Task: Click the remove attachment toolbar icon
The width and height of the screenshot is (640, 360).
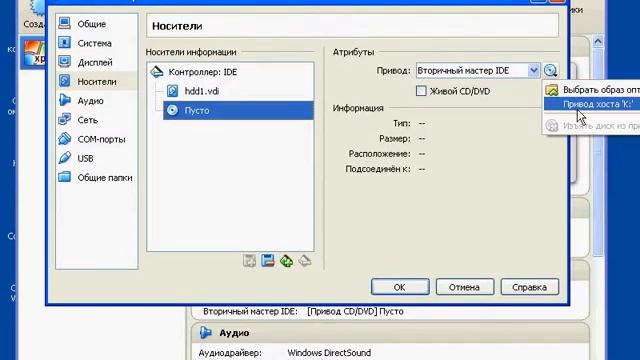Action: [x=304, y=260]
